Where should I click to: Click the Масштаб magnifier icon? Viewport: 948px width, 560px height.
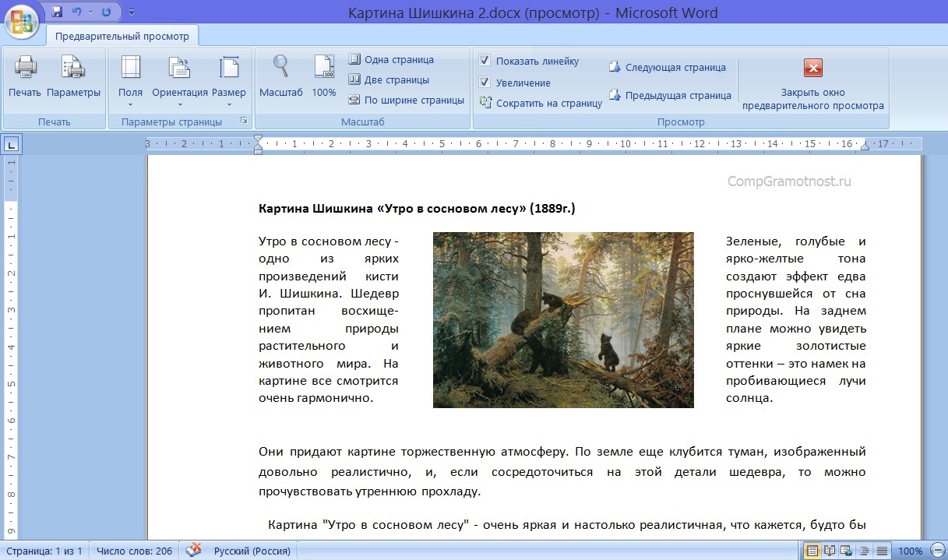280,77
